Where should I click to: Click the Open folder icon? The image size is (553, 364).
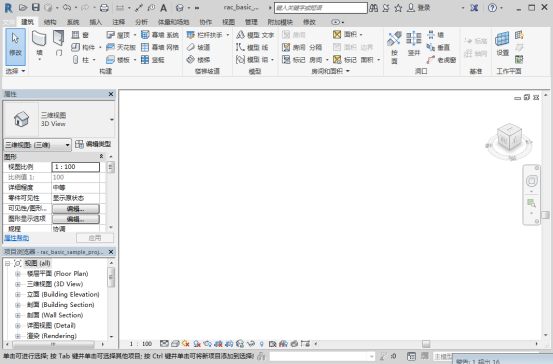[23, 7]
